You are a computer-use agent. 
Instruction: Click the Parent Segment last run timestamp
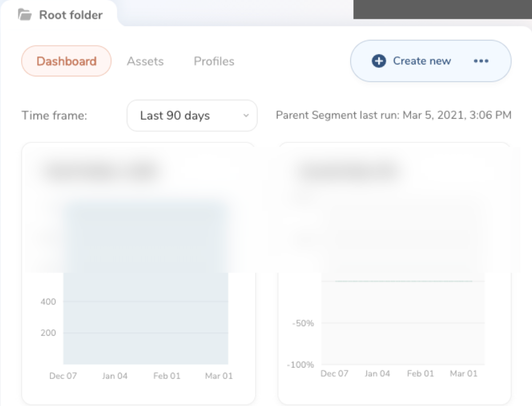click(393, 116)
